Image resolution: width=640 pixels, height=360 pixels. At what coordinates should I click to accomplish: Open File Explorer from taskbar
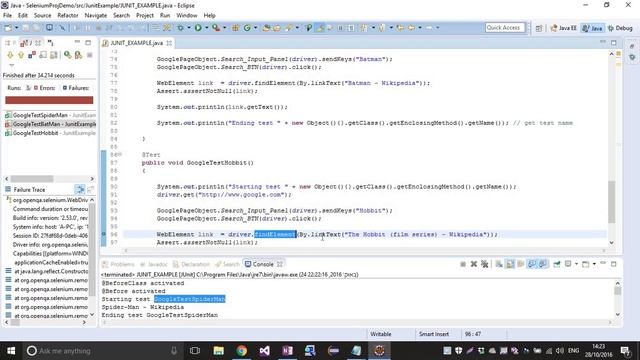pos(218,351)
